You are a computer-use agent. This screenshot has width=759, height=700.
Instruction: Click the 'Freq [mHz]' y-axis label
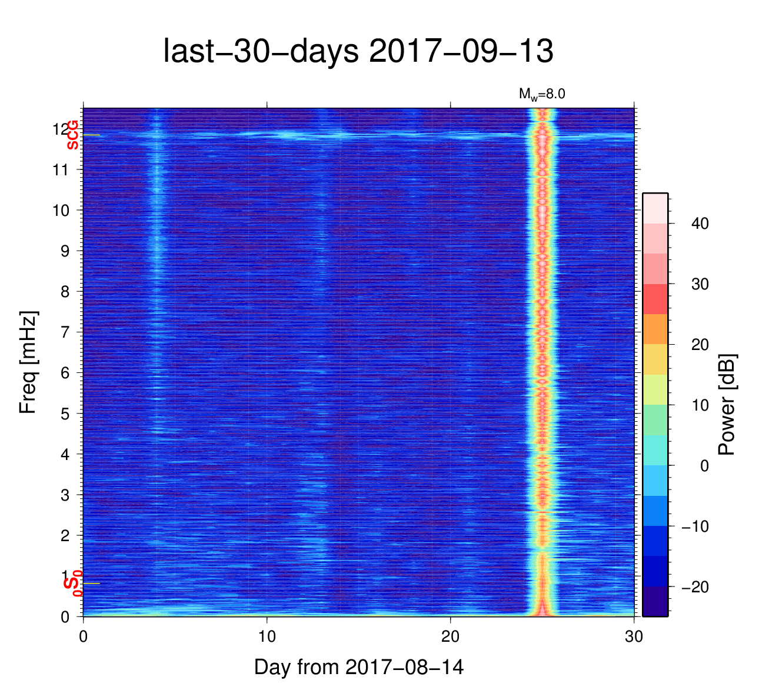point(28,362)
